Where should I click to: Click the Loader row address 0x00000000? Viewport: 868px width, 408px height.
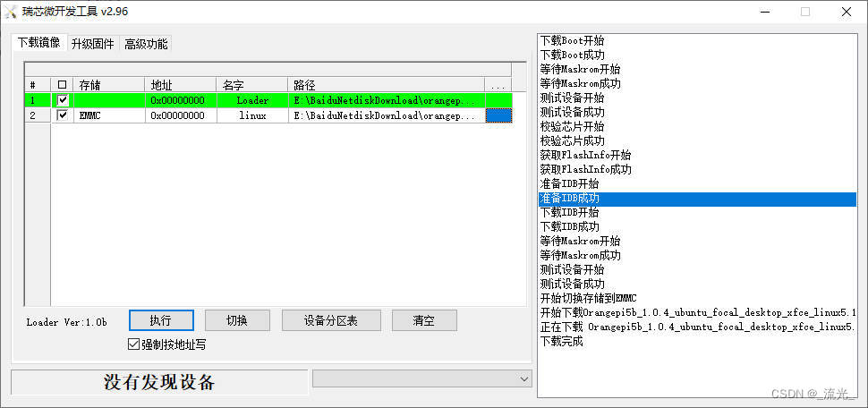point(181,100)
